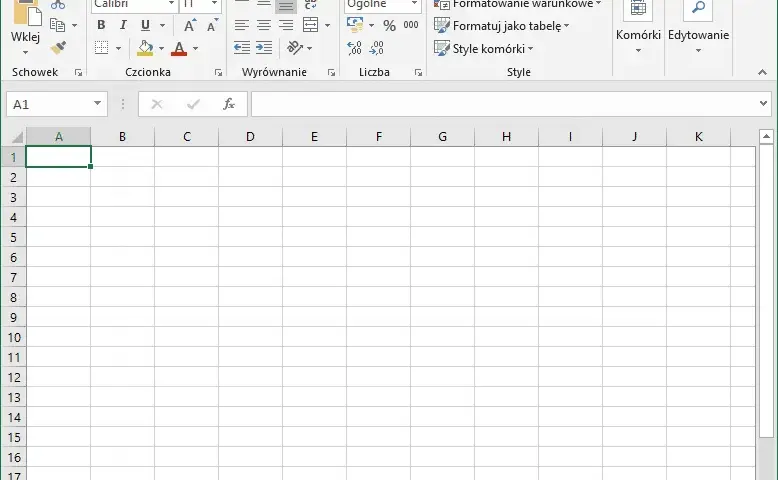
Task: Select row 12 header
Action: (13, 377)
